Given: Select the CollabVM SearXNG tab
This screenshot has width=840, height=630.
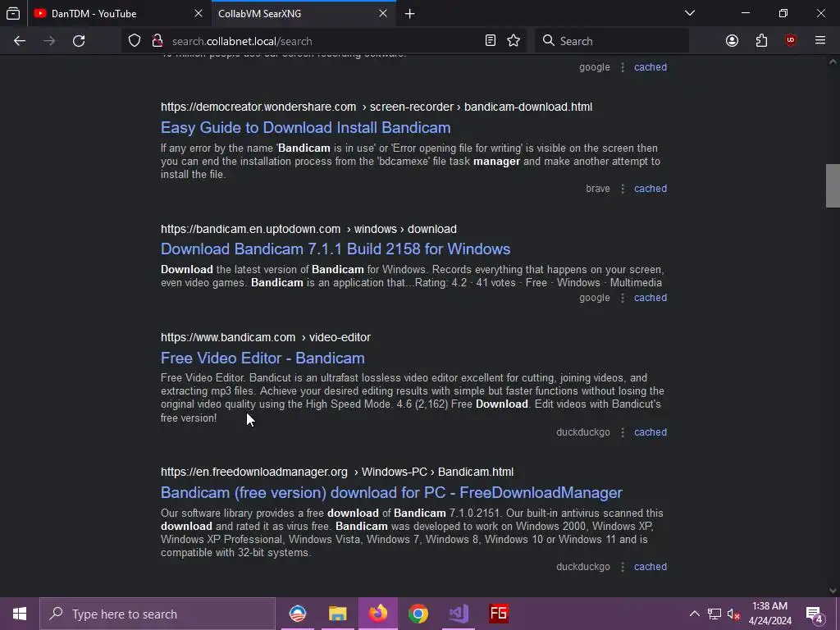Looking at the screenshot, I should 304,14.
